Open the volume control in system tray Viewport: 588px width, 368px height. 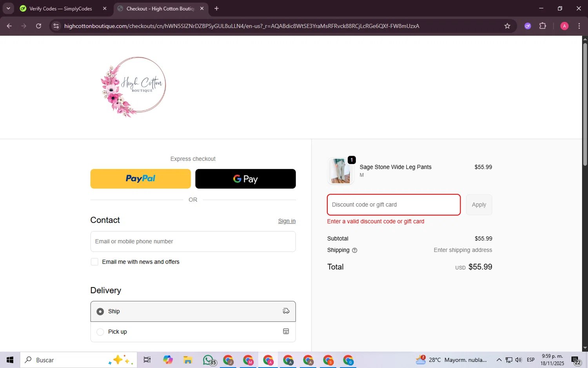tap(518, 360)
